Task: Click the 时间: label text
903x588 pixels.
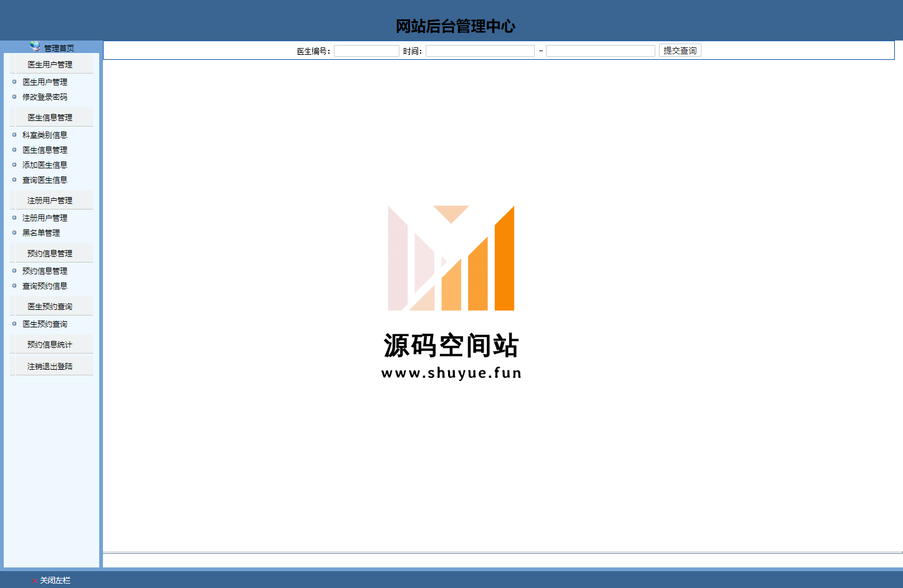Action: [412, 51]
